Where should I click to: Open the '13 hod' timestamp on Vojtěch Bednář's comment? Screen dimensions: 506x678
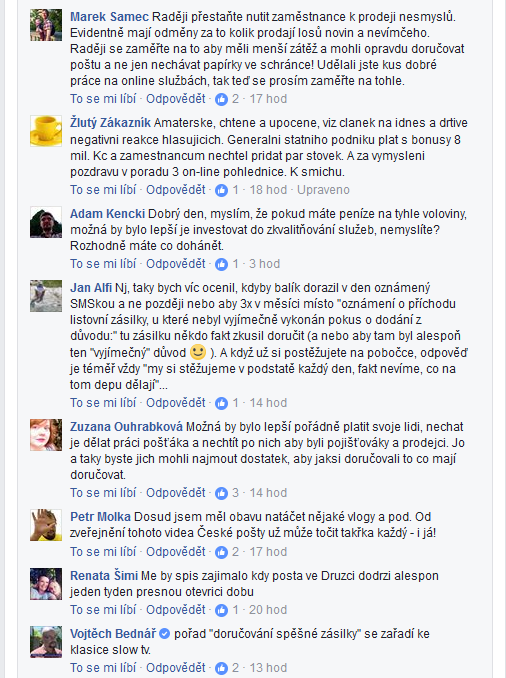(x=268, y=668)
